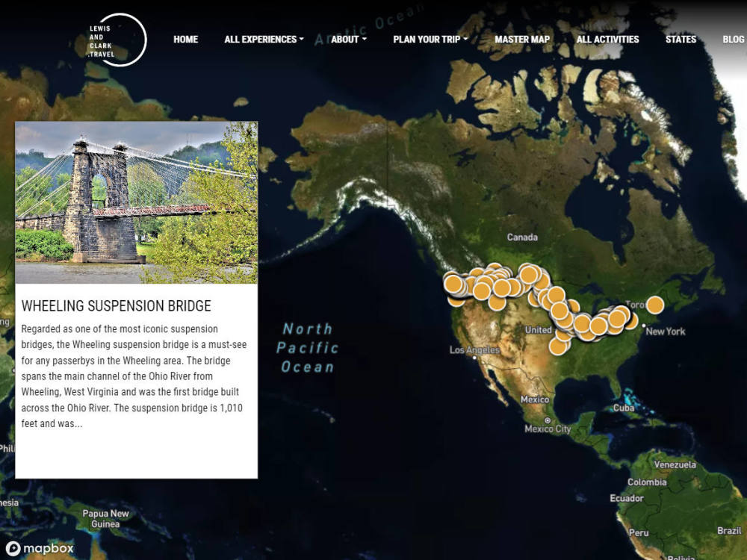Viewport: 747px width, 560px height.
Task: Click the easternmost orange marker on the map
Action: [654, 305]
